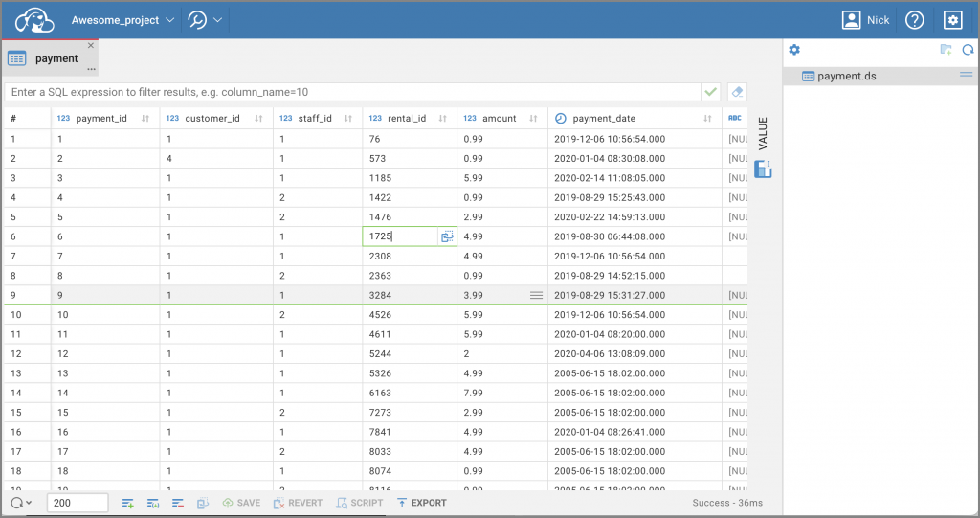Select the staff_id column header
Viewport: 980px width, 518px height.
click(317, 118)
